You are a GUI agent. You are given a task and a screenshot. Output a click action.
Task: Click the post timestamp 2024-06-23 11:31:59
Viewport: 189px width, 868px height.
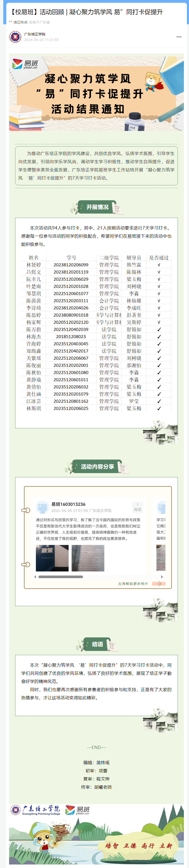click(x=41, y=40)
